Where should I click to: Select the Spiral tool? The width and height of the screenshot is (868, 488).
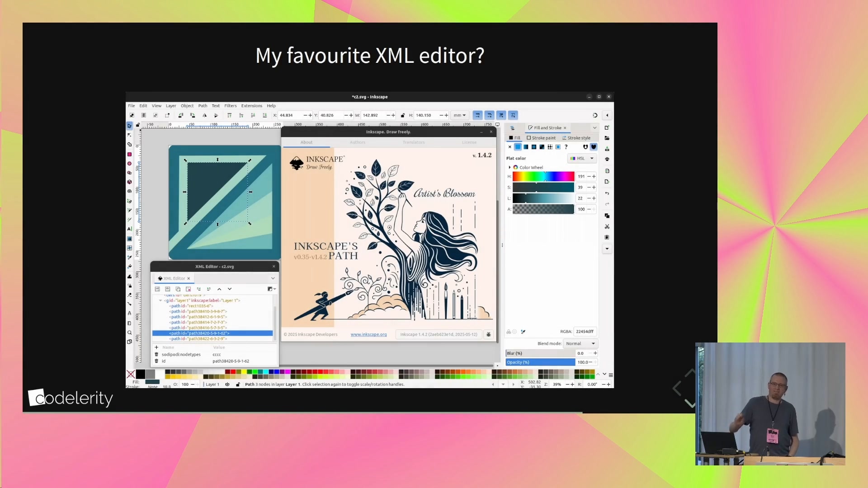point(129,191)
